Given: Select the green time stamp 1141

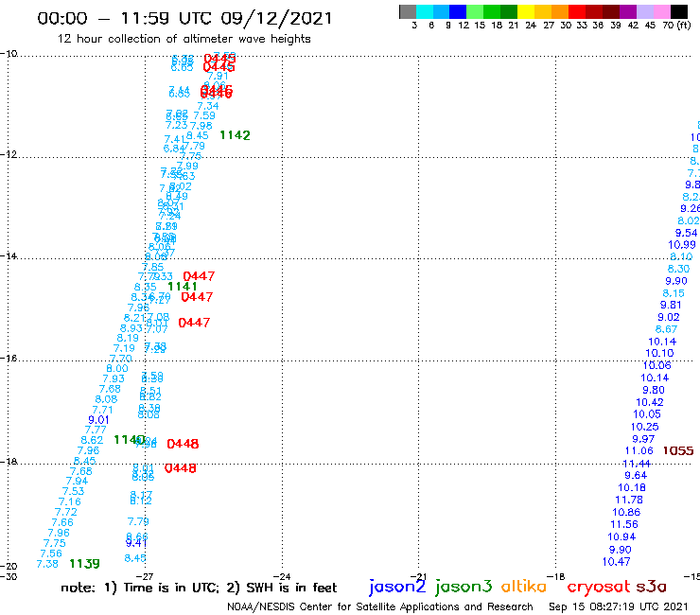Looking at the screenshot, I should [x=183, y=287].
